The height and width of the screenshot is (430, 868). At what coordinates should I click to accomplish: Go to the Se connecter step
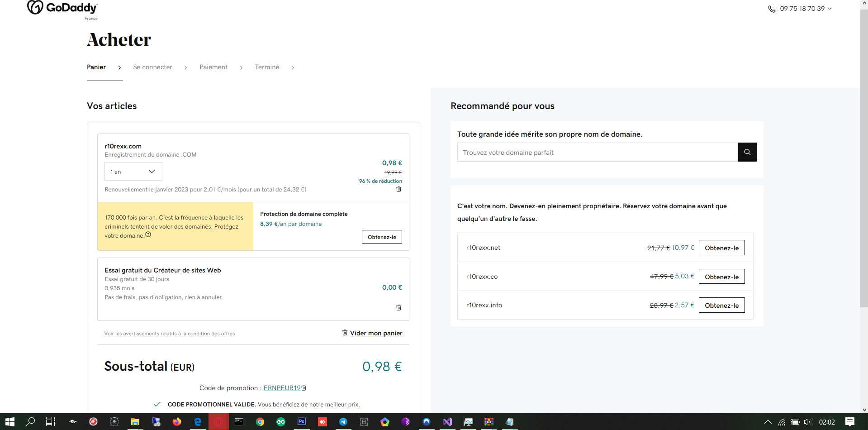pyautogui.click(x=152, y=67)
